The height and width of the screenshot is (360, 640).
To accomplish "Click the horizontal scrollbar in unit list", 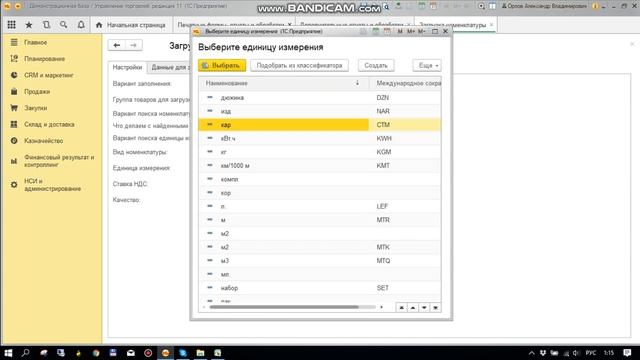I will pos(284,307).
